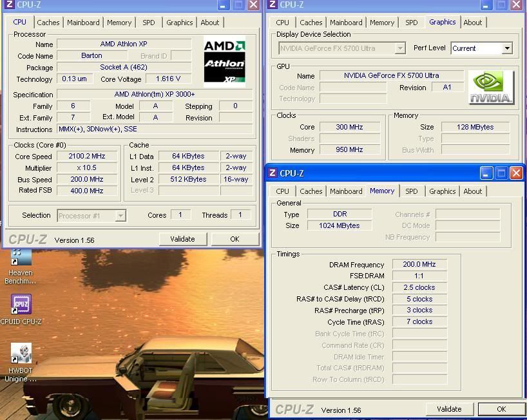Close the Memory CPU-Z window

516,173
